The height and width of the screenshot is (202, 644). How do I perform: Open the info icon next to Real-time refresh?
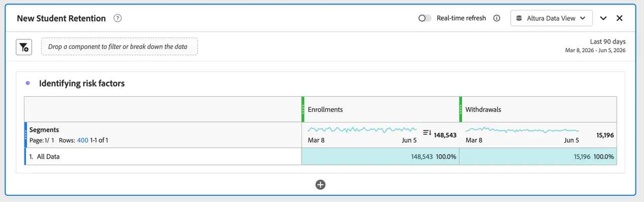(x=497, y=18)
